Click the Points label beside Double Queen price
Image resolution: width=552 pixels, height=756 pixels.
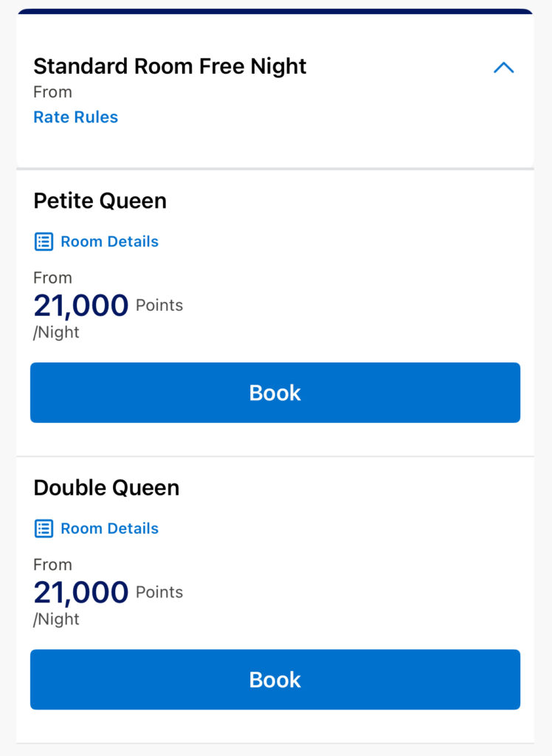point(159,592)
